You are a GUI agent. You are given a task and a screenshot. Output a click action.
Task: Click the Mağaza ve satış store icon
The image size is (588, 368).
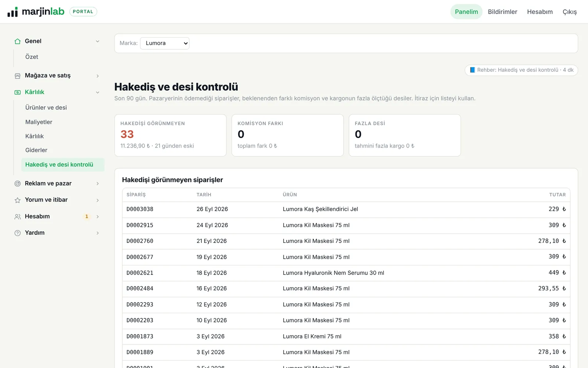tap(17, 76)
